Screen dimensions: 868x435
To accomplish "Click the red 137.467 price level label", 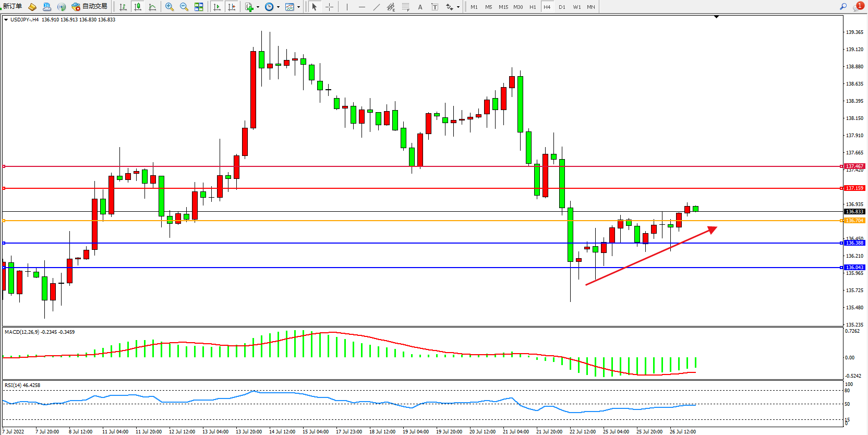I will click(854, 166).
